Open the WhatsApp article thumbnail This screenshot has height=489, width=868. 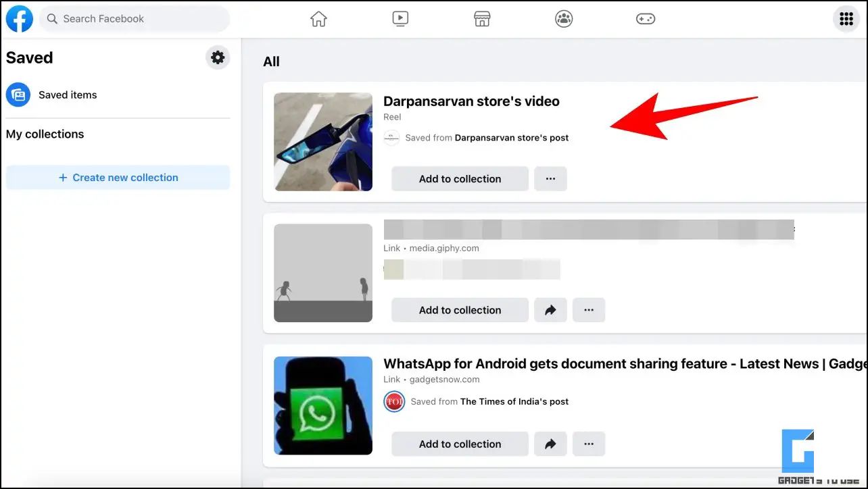(323, 405)
